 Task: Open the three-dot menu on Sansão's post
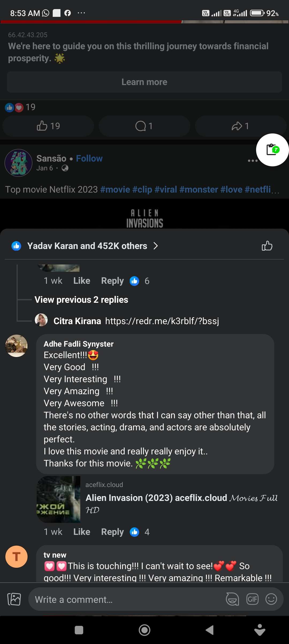coord(252,161)
